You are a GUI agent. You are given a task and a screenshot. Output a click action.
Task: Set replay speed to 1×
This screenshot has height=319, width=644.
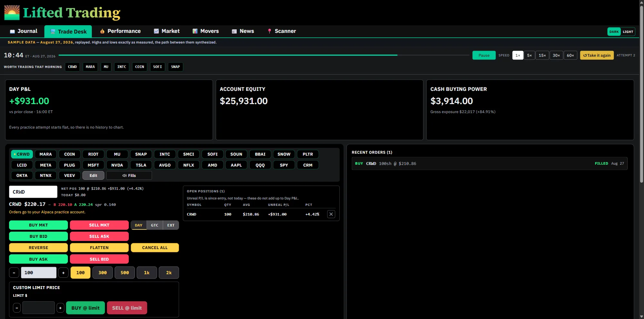tap(518, 55)
